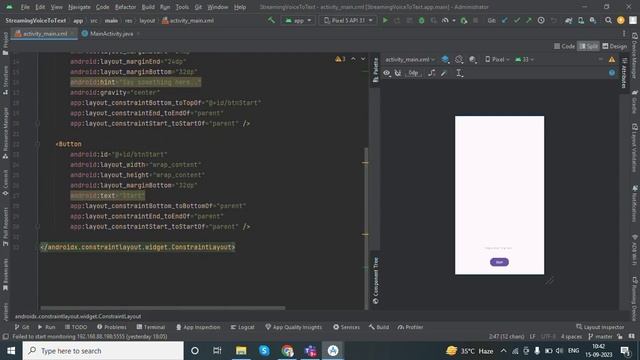The height and width of the screenshot is (360, 640).
Task: Open the Tools menu
Action: [182, 7]
